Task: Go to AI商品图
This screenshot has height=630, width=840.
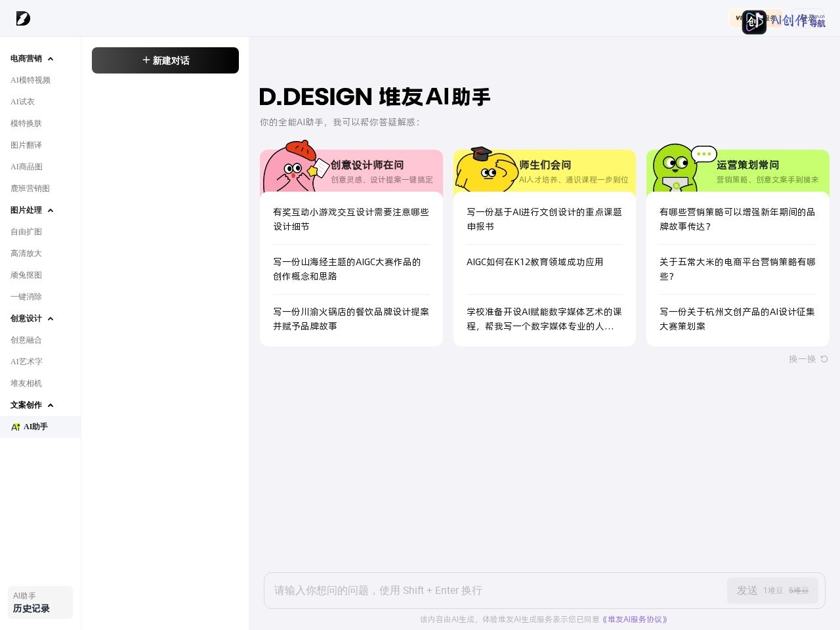Action: pos(26,167)
